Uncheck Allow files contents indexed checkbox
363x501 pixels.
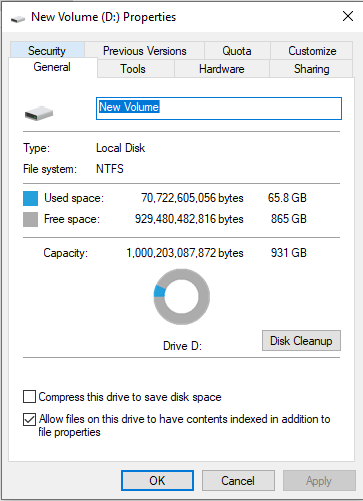pos(29,419)
